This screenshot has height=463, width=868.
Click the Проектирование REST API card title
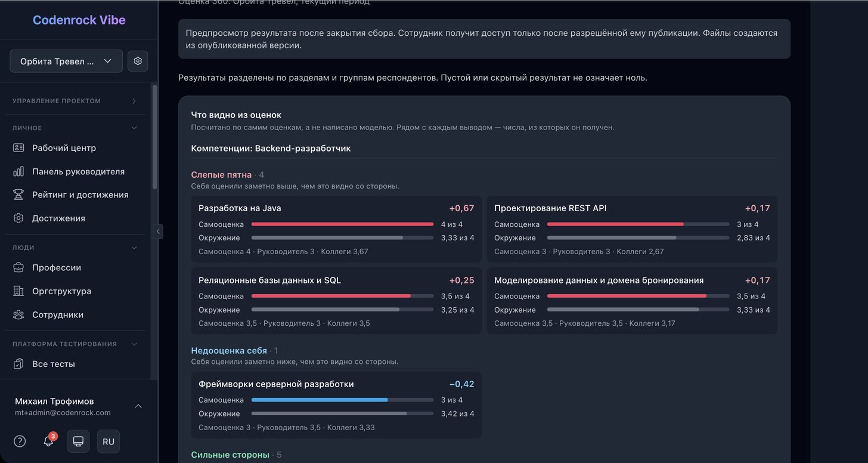click(550, 208)
